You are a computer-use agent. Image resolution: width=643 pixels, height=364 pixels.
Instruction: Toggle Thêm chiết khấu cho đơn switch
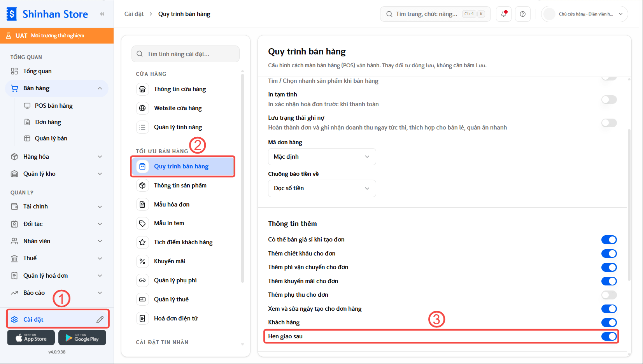coord(609,254)
